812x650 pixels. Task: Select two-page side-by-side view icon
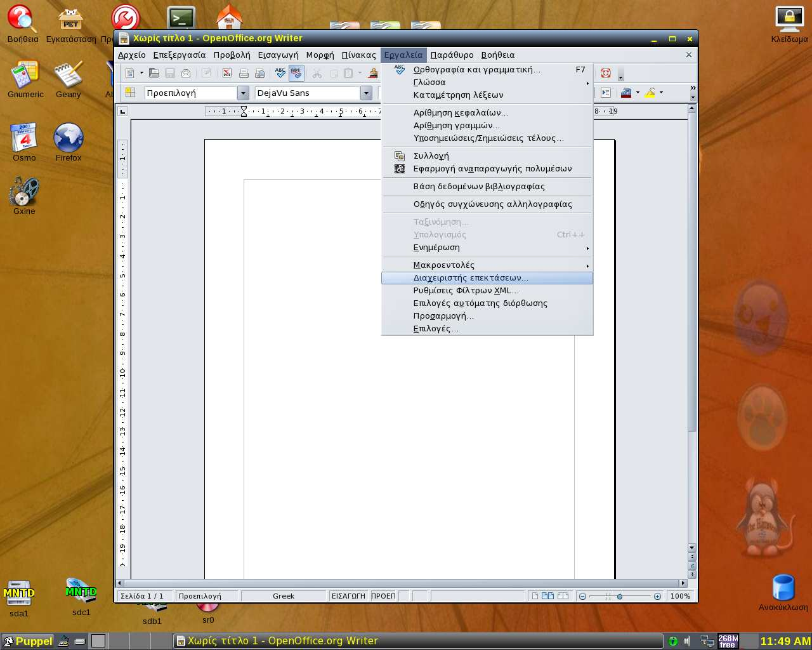click(x=547, y=596)
